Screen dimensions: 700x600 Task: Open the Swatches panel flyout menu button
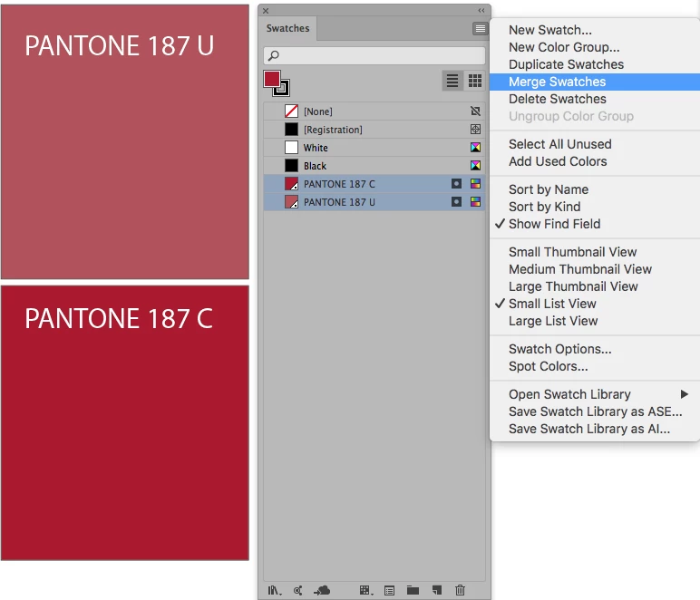(x=480, y=29)
